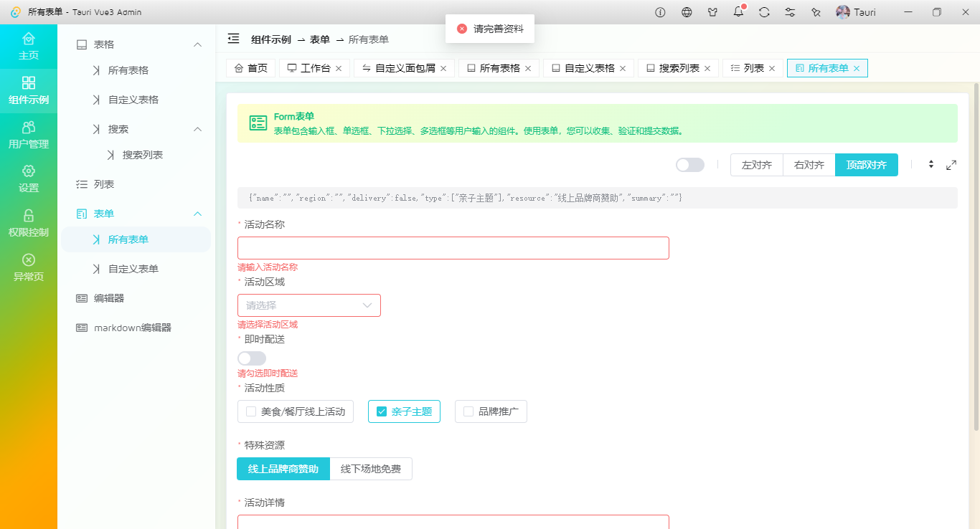Collapse the 表格 menu group

[x=198, y=44]
